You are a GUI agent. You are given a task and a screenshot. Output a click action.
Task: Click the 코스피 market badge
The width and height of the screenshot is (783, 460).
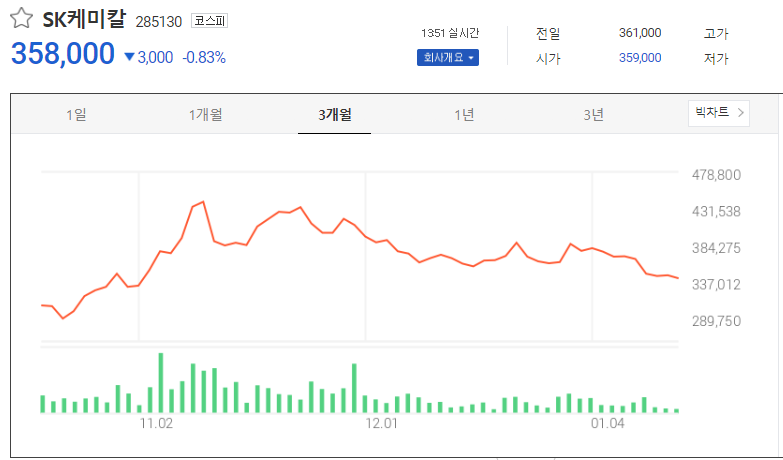tap(210, 21)
